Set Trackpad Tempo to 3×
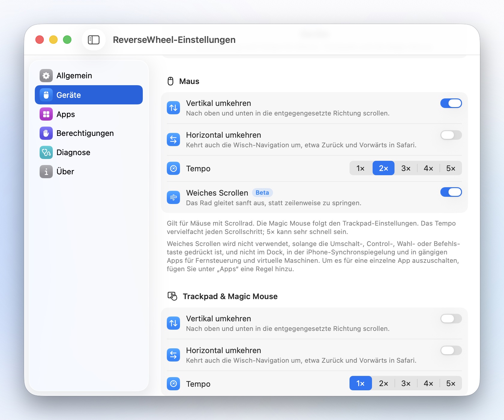 coord(406,383)
